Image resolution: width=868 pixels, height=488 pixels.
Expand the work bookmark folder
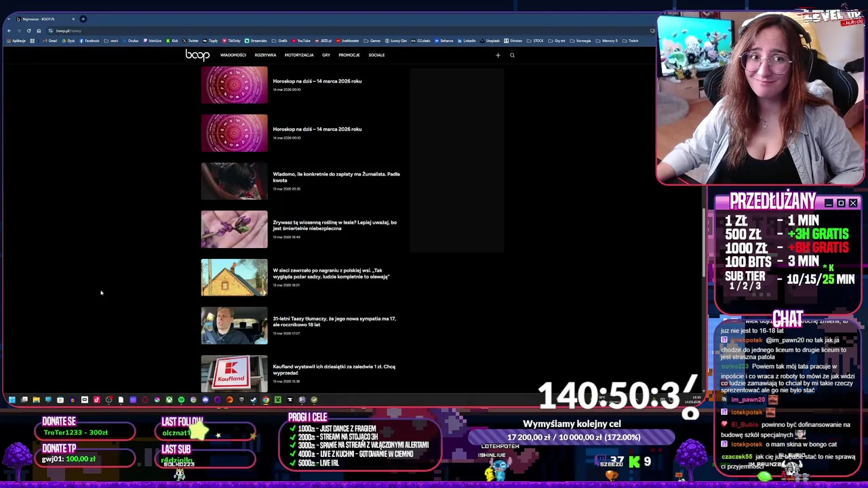coord(111,41)
